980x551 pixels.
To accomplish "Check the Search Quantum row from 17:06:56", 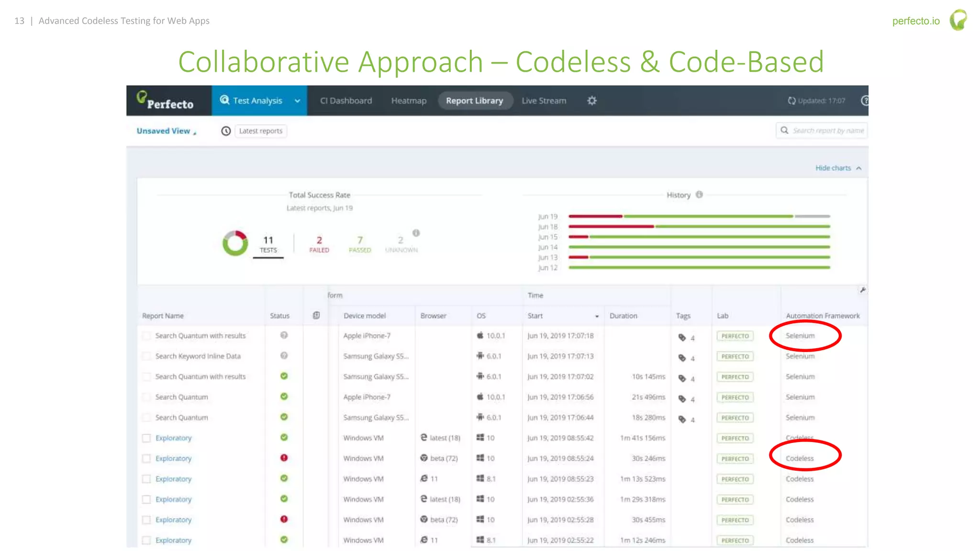I will pos(146,397).
